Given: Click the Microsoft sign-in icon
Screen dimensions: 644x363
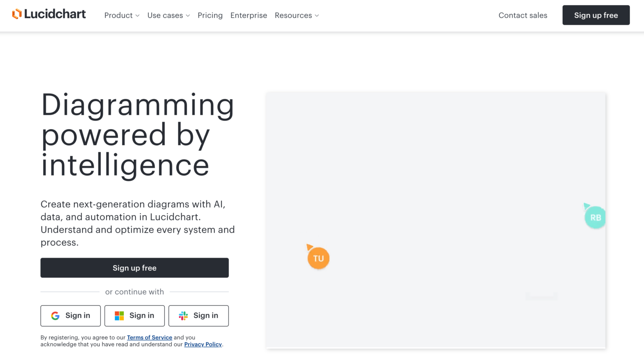Looking at the screenshot, I should [x=119, y=316].
